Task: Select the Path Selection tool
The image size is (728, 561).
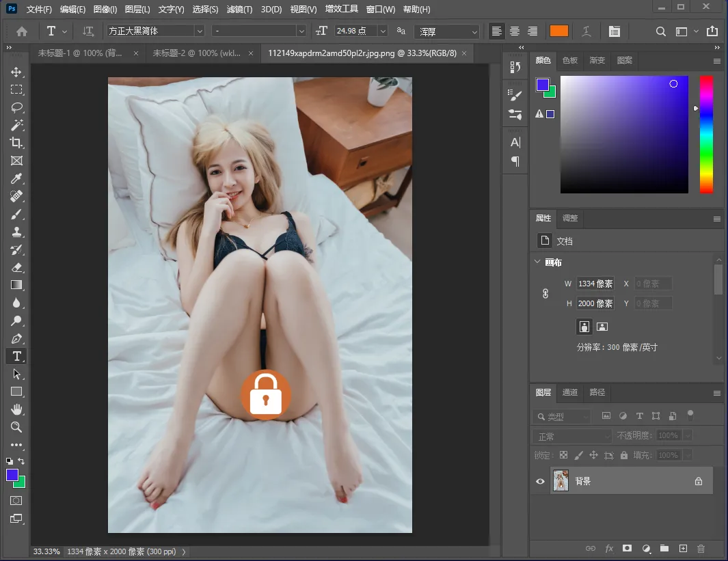Action: click(x=16, y=374)
